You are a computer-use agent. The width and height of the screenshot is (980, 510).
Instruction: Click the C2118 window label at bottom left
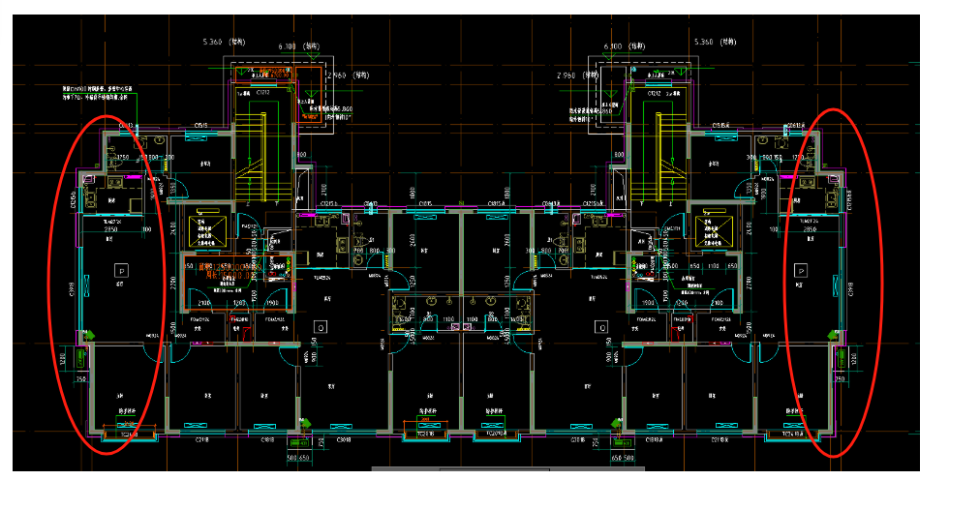click(201, 439)
